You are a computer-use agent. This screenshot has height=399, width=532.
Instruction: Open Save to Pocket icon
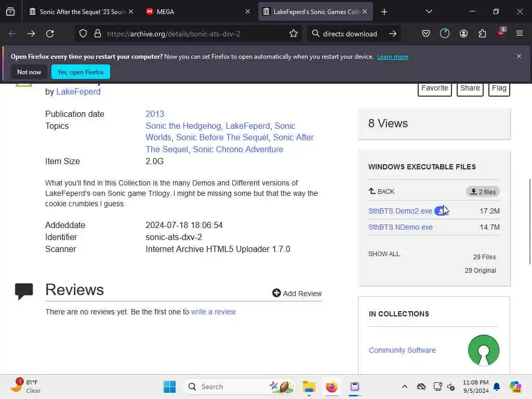point(426,34)
